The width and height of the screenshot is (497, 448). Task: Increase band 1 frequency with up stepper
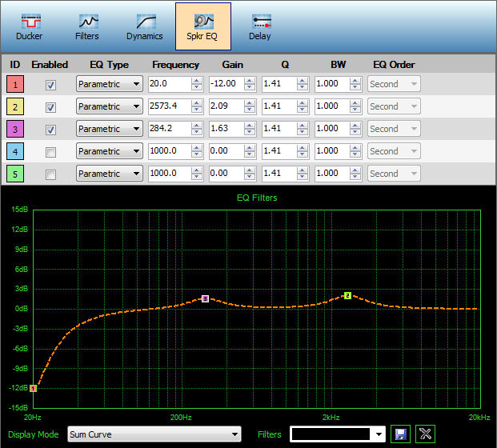pyautogui.click(x=197, y=81)
